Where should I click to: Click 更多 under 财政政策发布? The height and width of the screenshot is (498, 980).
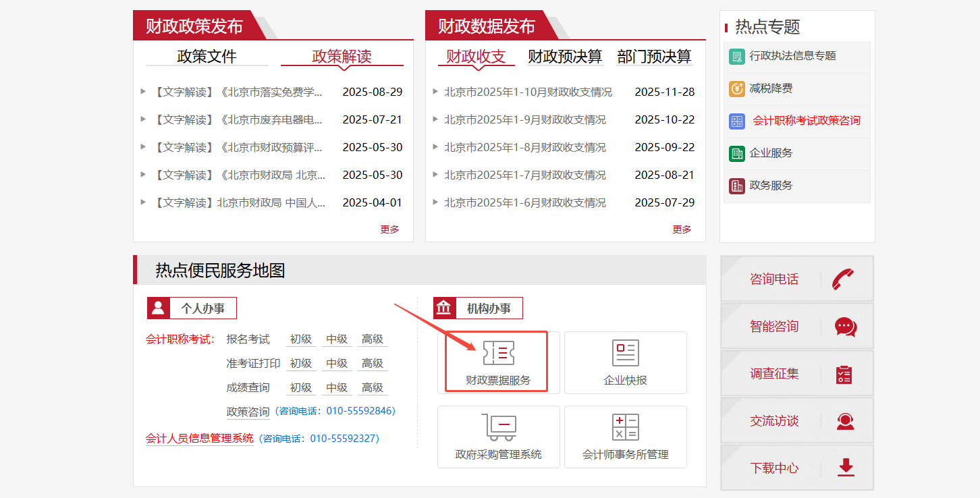pyautogui.click(x=389, y=229)
